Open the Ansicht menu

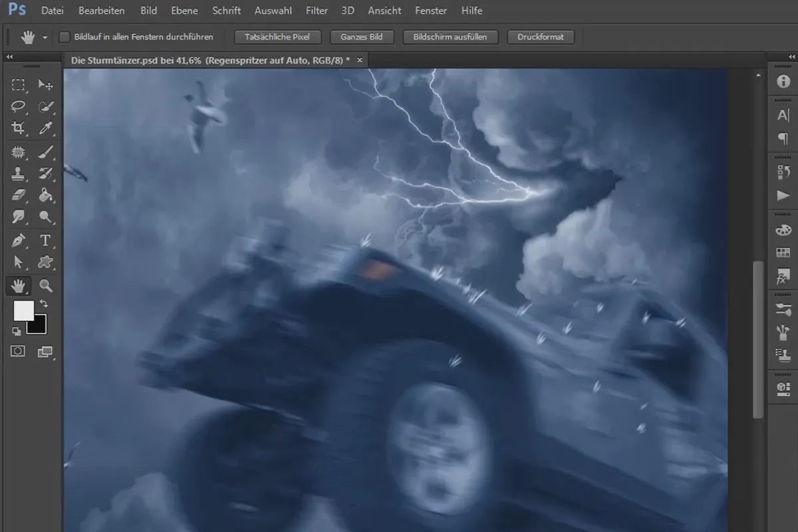(384, 11)
